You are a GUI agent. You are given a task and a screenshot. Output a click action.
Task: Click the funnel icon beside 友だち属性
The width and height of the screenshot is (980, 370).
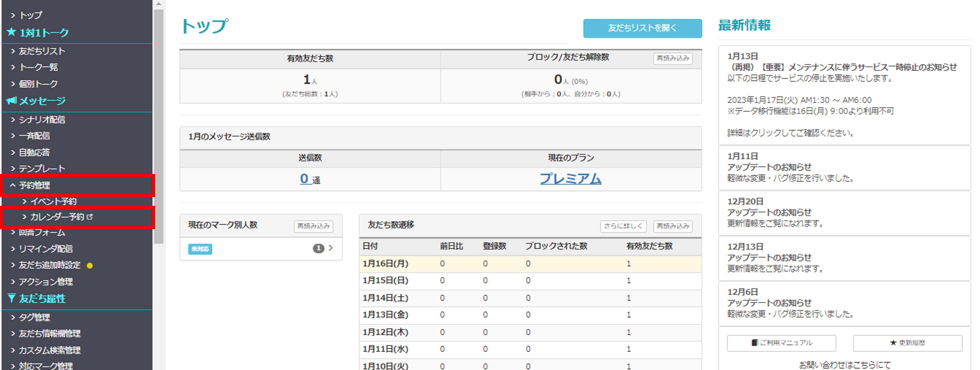pos(11,298)
